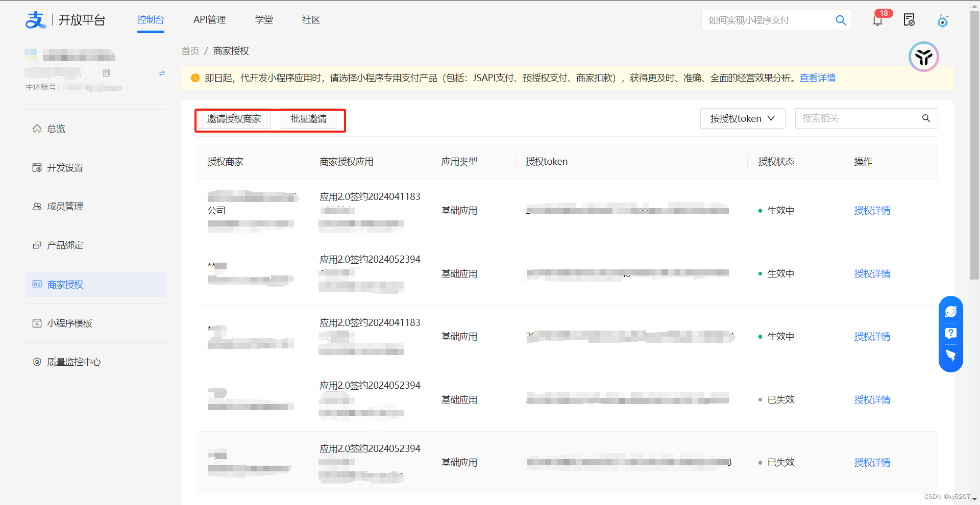Click the 主体账号 label in sidebar
Image resolution: width=980 pixels, height=505 pixels.
point(42,87)
